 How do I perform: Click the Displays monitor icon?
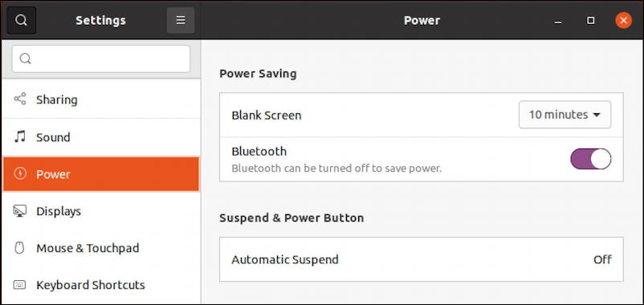pyautogui.click(x=20, y=211)
